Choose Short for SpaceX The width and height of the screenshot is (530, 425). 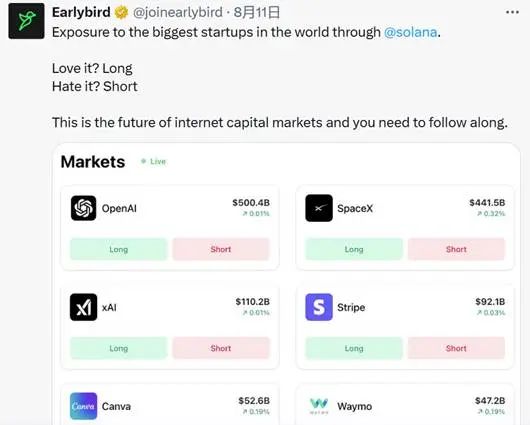(456, 249)
